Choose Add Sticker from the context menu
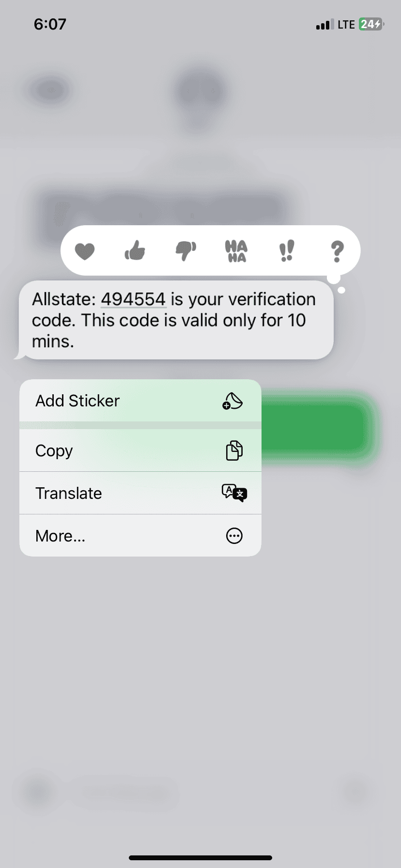Viewport: 401px width, 868px height. point(140,401)
